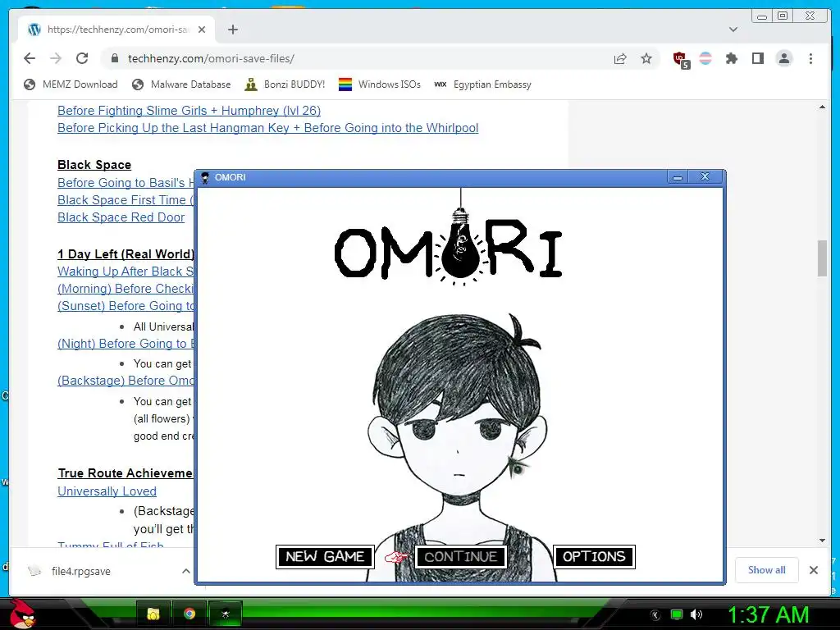Open (Backstage) Before Omori link
840x630 pixels.
coord(126,381)
